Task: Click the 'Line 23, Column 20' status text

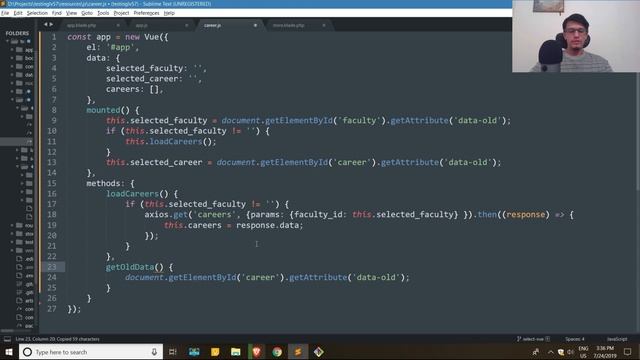Action: tap(38, 339)
